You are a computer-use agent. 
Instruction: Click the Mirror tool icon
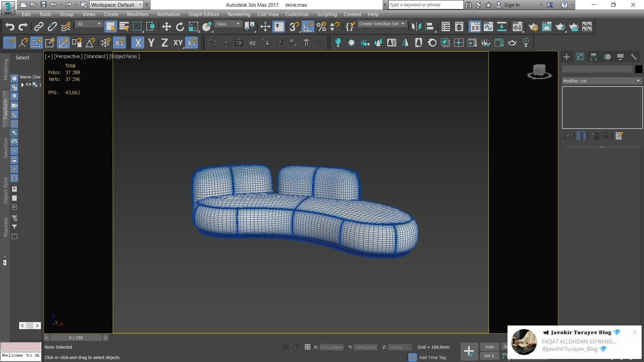pyautogui.click(x=416, y=26)
